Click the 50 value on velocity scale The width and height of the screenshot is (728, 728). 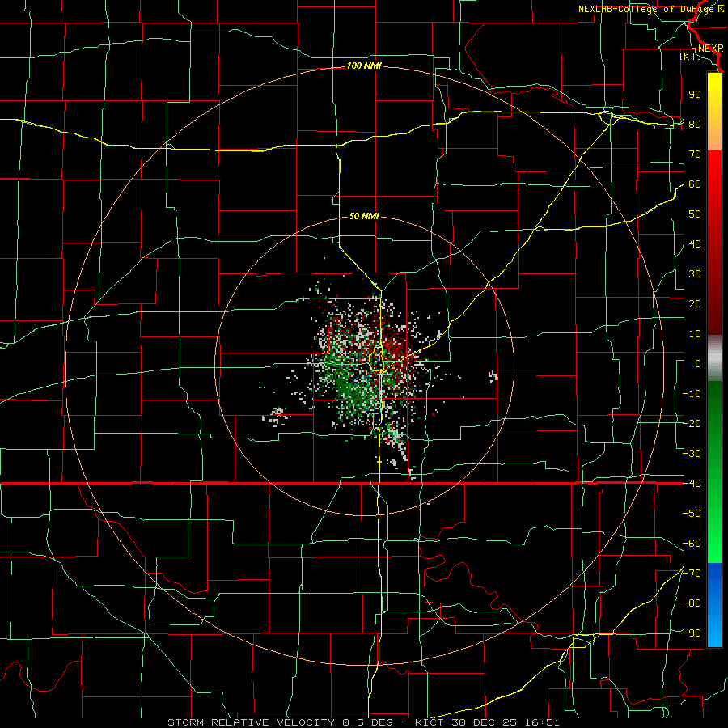695,214
